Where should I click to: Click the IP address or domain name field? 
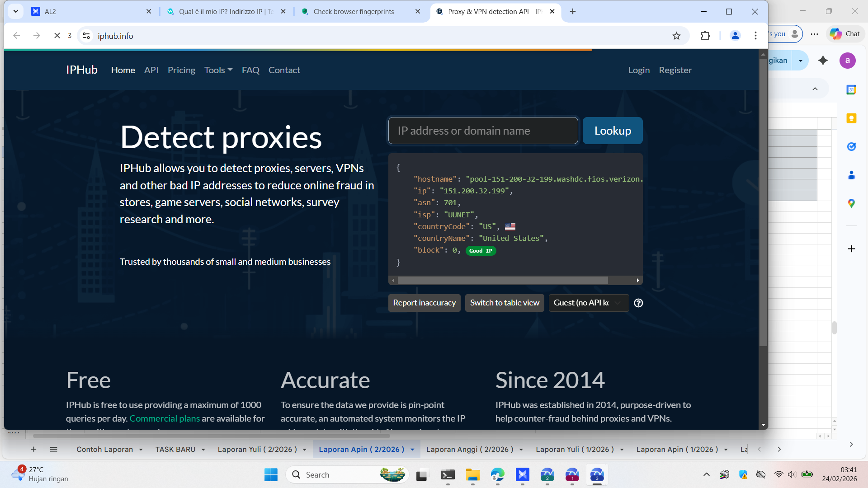[483, 131]
